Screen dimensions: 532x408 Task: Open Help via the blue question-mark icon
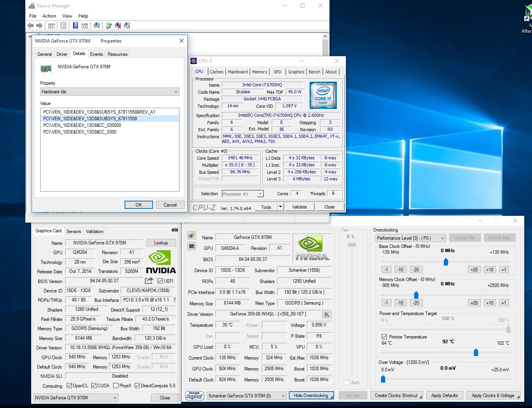(x=75, y=25)
